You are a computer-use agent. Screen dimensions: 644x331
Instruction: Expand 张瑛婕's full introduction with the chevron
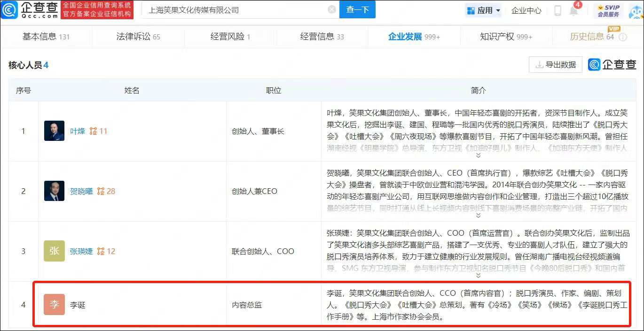click(478, 275)
